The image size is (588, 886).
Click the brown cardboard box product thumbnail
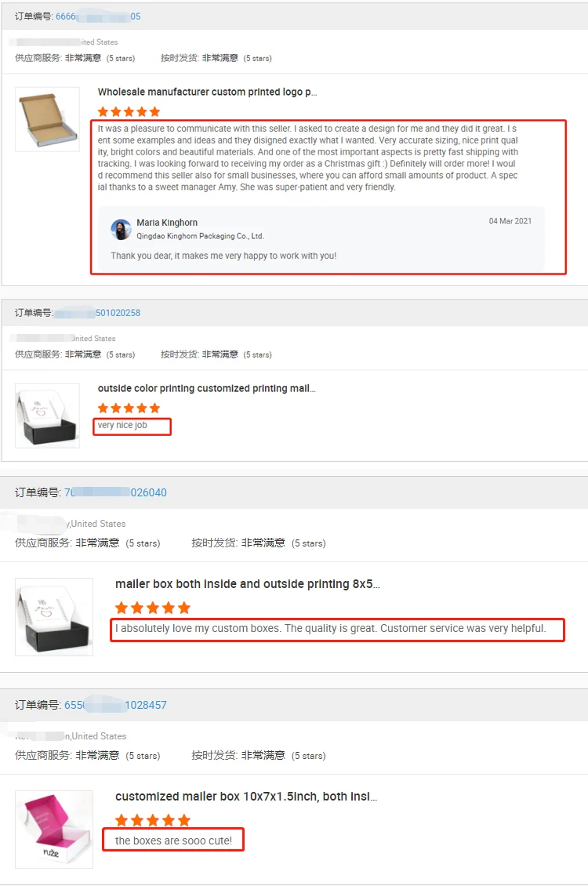click(48, 119)
